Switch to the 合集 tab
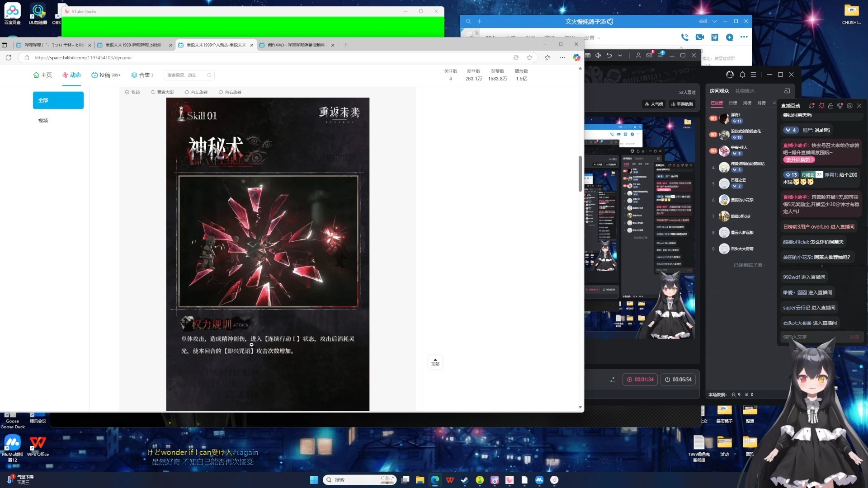 pyautogui.click(x=142, y=75)
